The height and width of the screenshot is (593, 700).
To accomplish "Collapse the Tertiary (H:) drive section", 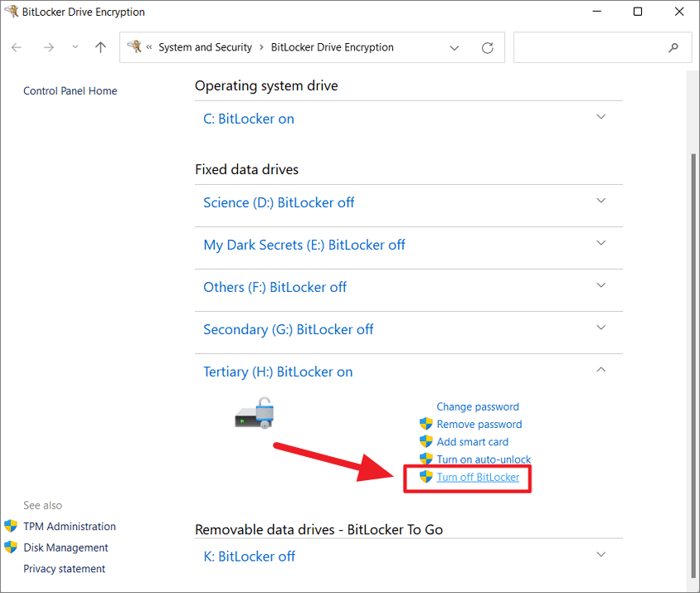I will tap(601, 369).
